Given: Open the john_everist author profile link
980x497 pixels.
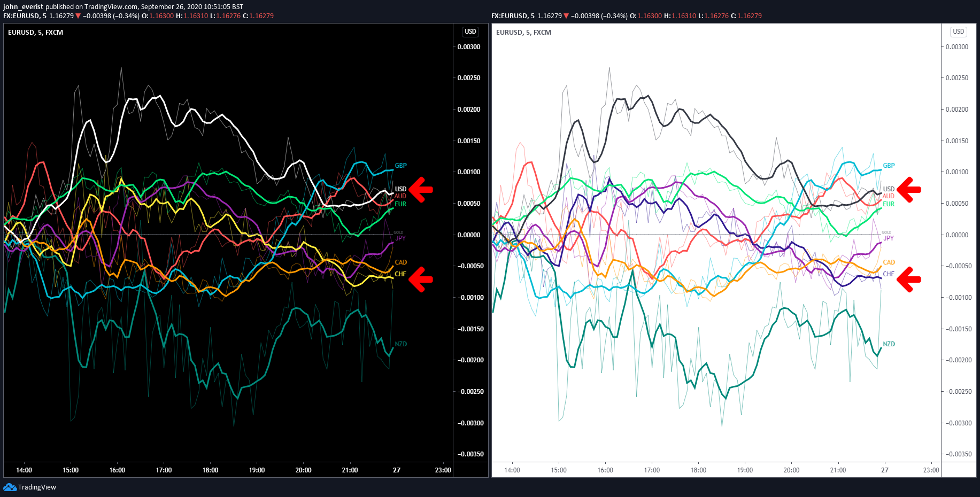Looking at the screenshot, I should coord(23,7).
